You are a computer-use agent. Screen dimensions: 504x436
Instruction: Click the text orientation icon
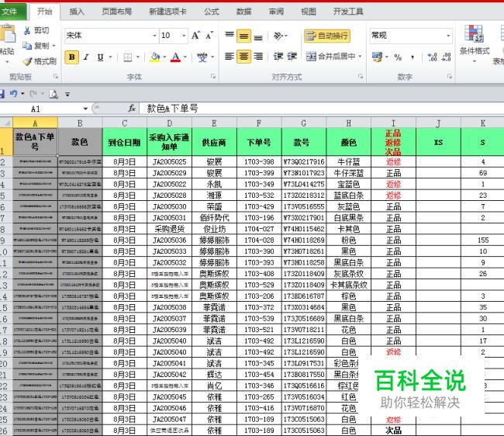click(x=278, y=36)
